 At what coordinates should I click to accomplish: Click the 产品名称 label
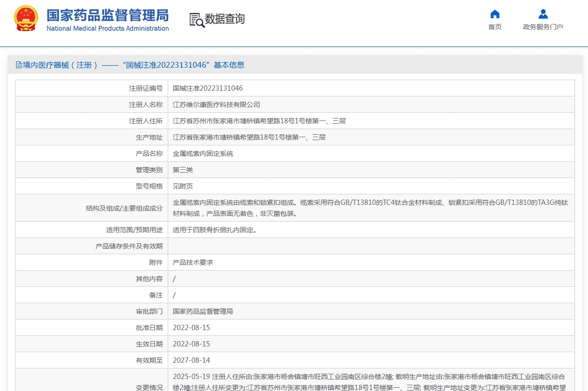coord(149,154)
